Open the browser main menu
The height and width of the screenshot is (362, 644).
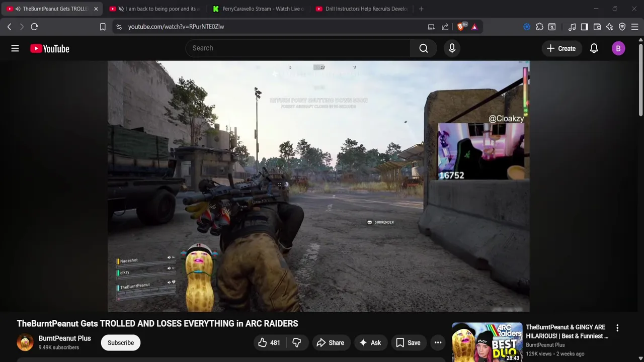coord(635,27)
